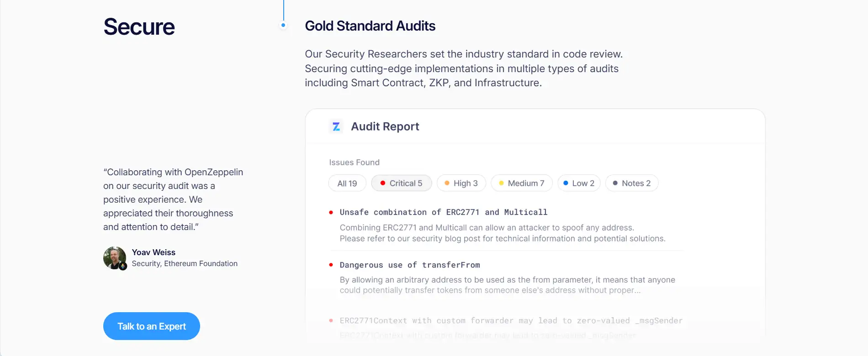
Task: Click the blue timeline dot beside Gold Standard Audits
Action: (283, 26)
